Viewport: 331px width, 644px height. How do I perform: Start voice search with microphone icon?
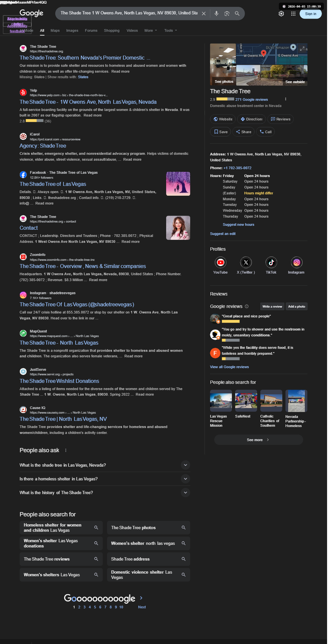(216, 13)
